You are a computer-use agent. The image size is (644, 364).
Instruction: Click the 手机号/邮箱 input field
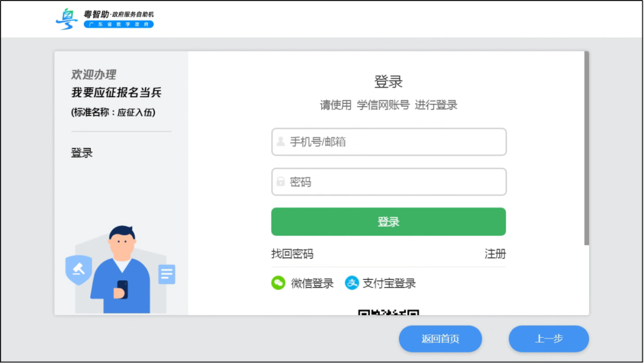tap(389, 141)
